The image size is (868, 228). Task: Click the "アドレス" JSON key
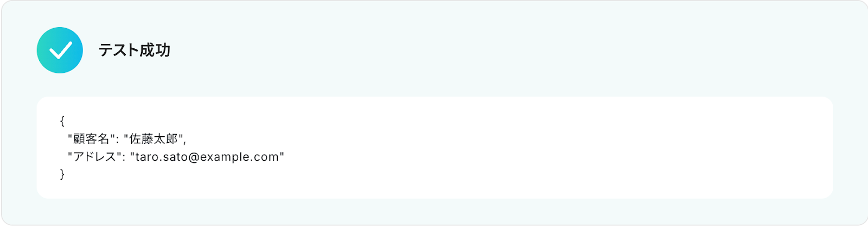[94, 157]
